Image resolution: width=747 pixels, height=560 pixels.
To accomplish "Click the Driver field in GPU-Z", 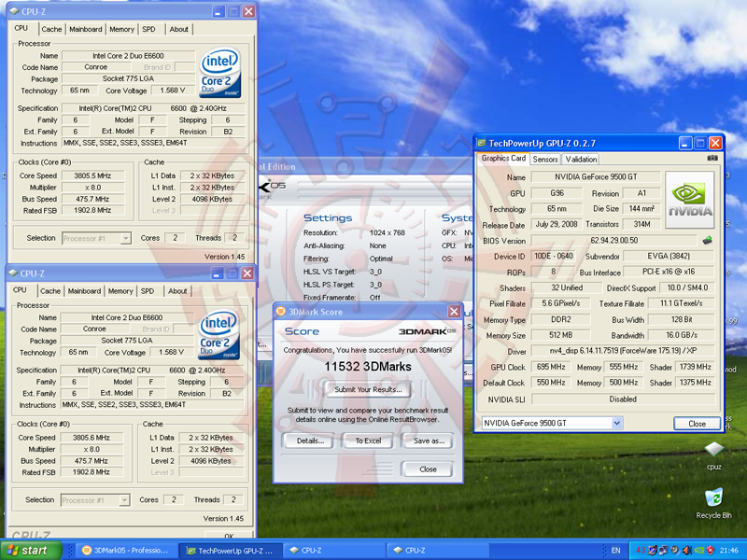I will (623, 351).
